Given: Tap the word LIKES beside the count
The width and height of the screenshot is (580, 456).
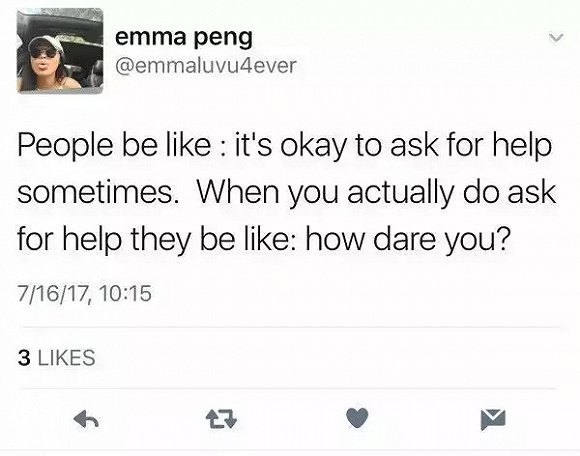Looking at the screenshot, I should coord(67,358).
